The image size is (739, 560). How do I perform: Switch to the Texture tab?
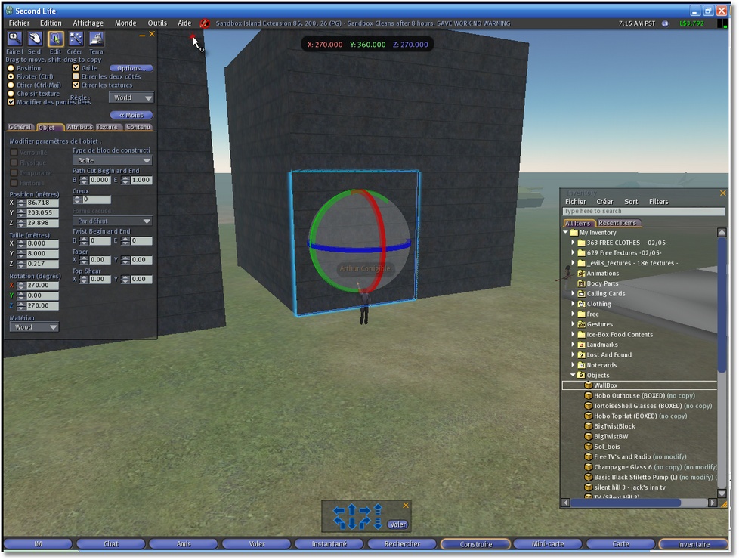pyautogui.click(x=107, y=127)
